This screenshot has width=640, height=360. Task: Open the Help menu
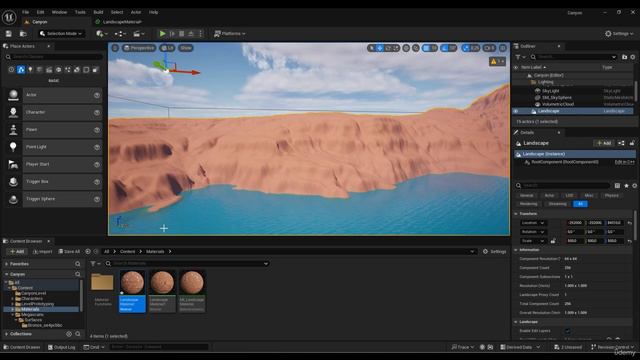[153, 12]
